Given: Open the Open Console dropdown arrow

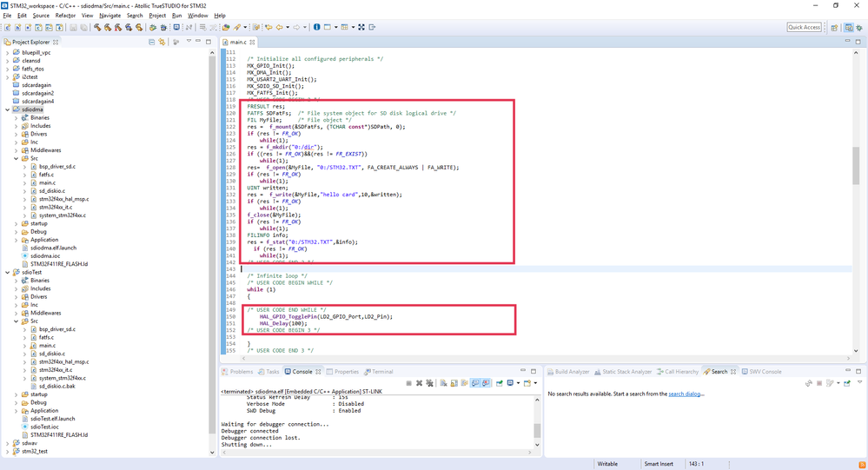Looking at the screenshot, I should click(x=535, y=383).
